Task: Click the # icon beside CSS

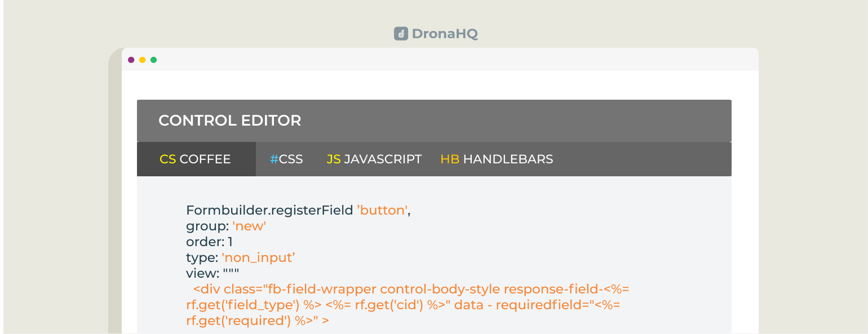Action: tap(274, 159)
